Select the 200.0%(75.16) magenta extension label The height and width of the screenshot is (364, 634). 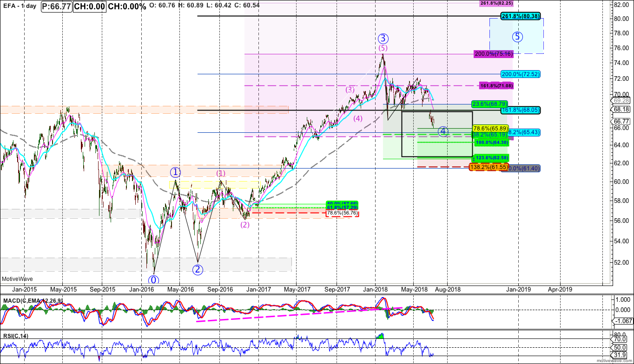coord(493,54)
